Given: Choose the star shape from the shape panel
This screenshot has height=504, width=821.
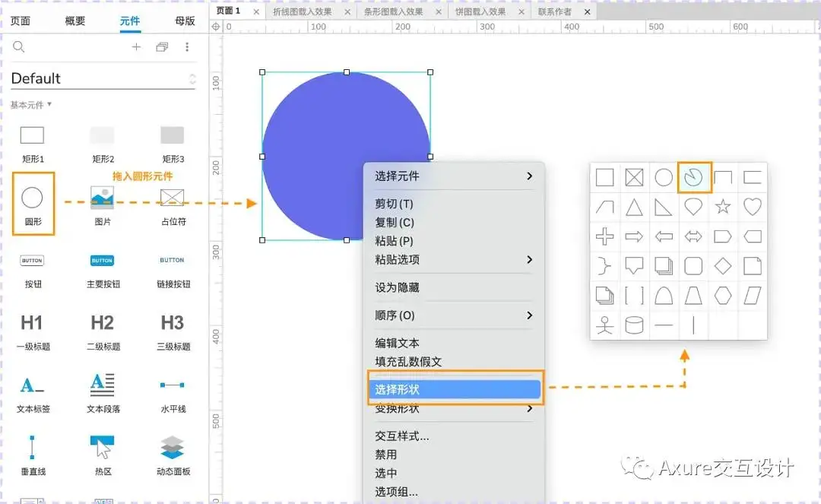Looking at the screenshot, I should click(723, 206).
